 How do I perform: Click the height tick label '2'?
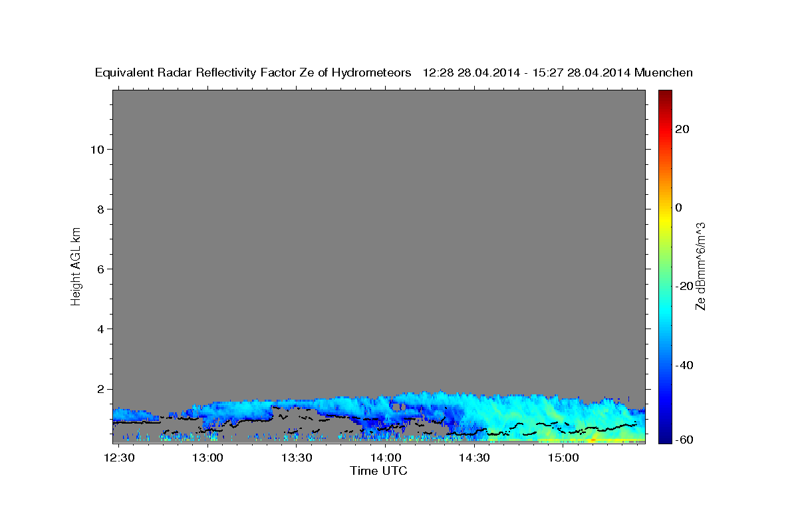100,388
